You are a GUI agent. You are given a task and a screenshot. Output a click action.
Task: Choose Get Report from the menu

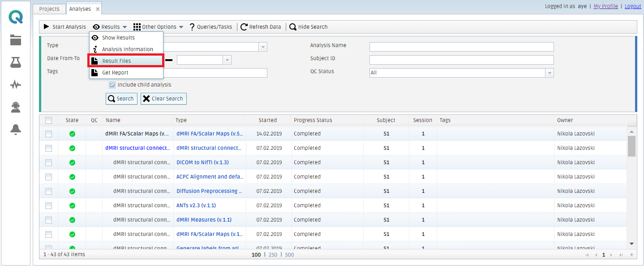tap(126, 73)
